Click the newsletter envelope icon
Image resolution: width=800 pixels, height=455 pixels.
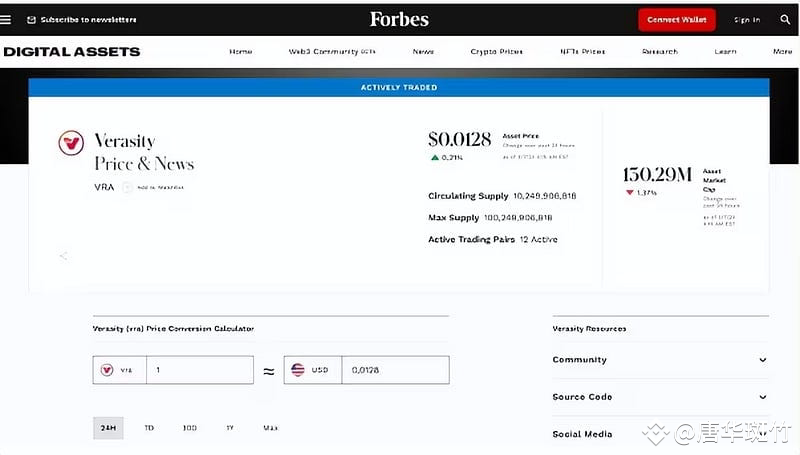[x=32, y=20]
